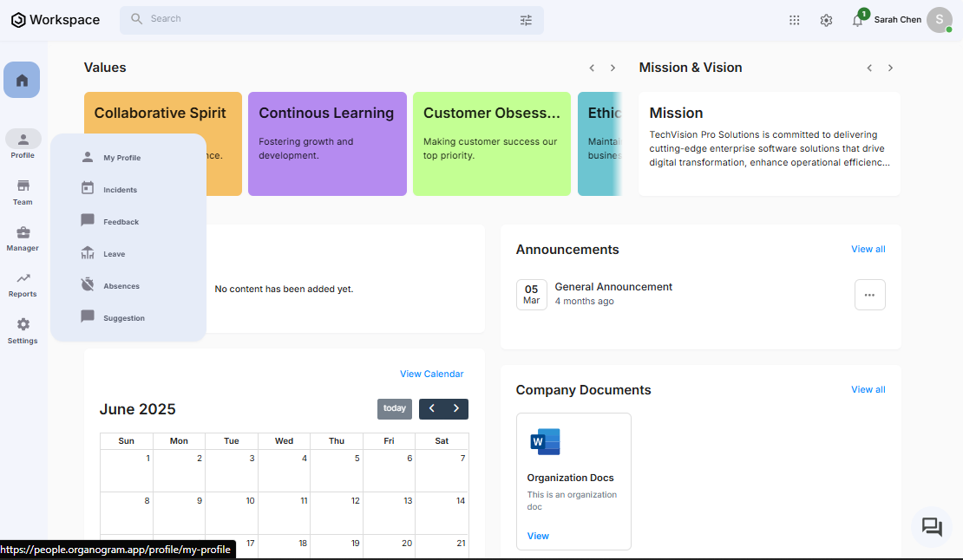Click the calendar today button
Viewport: 963px width, 560px height.
[x=394, y=408]
